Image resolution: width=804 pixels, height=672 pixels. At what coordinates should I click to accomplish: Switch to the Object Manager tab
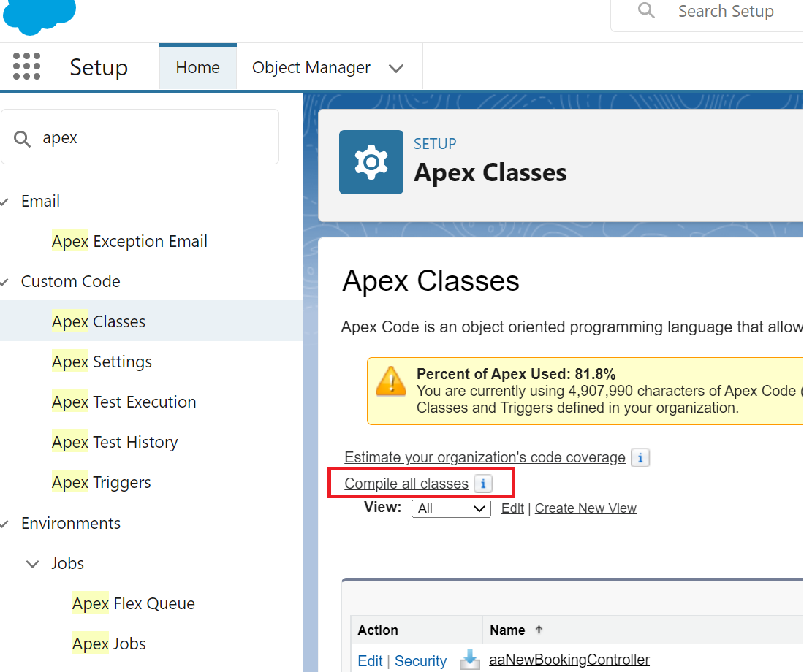[x=311, y=67]
